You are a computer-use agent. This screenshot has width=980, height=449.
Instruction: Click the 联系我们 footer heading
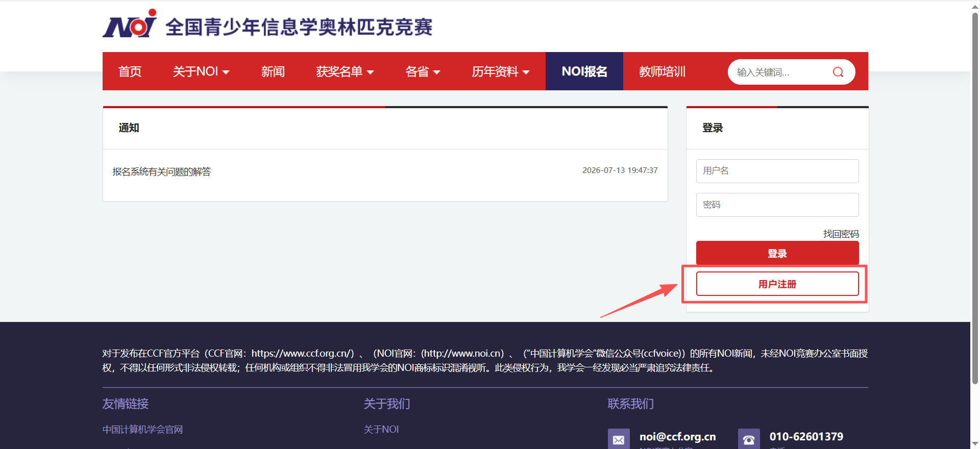631,404
